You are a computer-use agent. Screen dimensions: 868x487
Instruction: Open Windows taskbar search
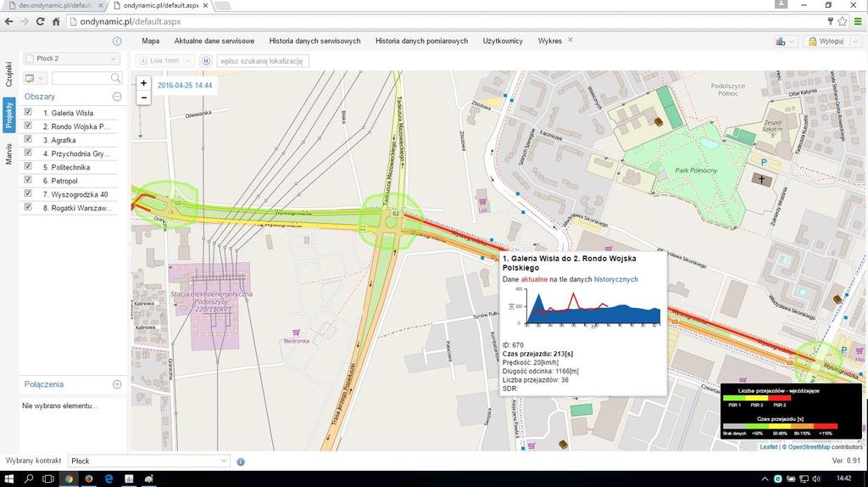click(29, 479)
